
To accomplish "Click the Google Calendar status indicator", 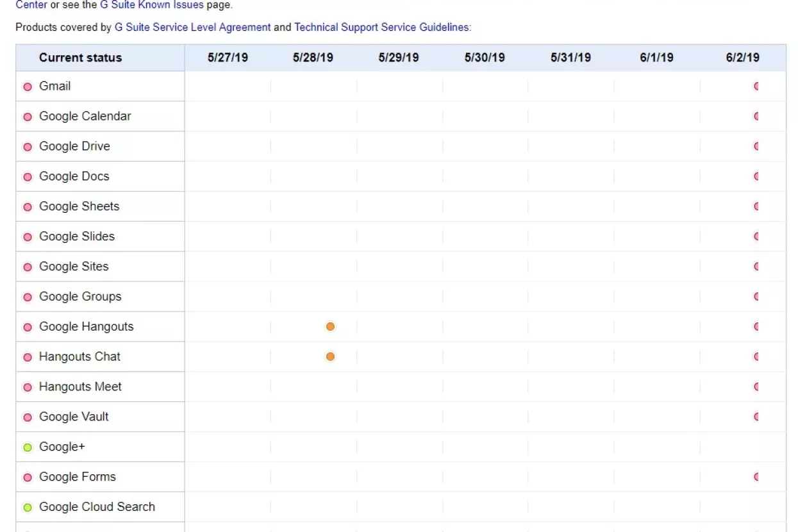I will [28, 117].
